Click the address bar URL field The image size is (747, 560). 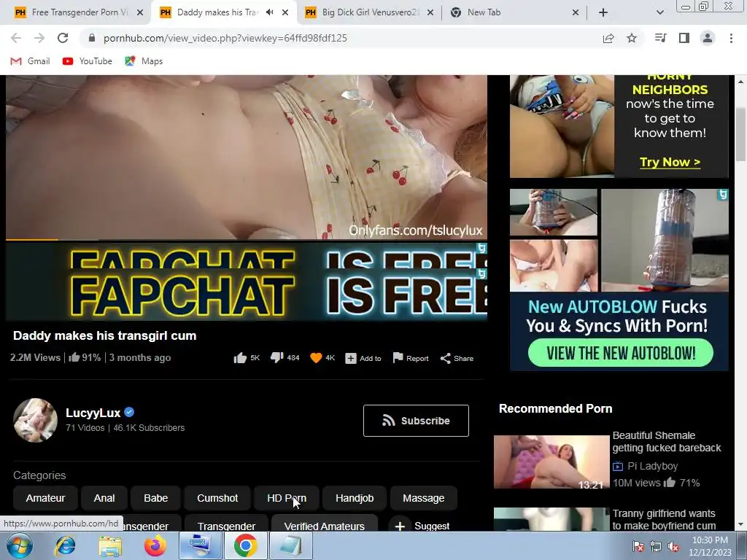coord(343,38)
